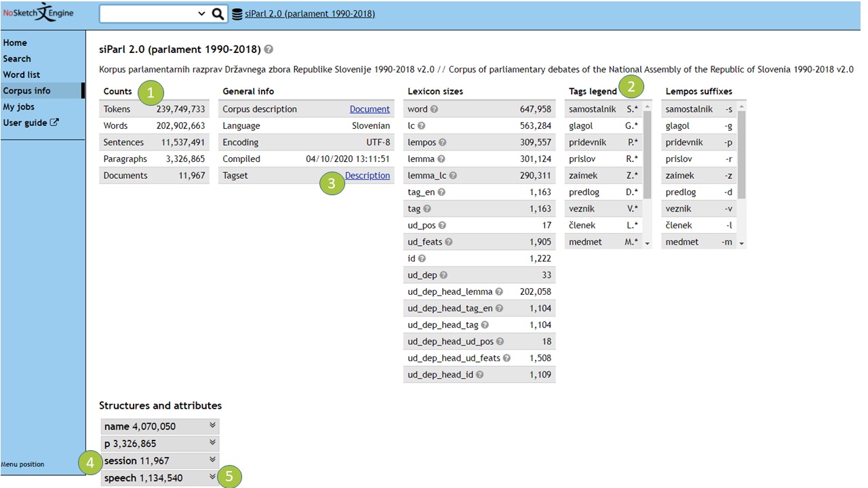
Task: Expand the name structure attributes
Action: (x=212, y=426)
